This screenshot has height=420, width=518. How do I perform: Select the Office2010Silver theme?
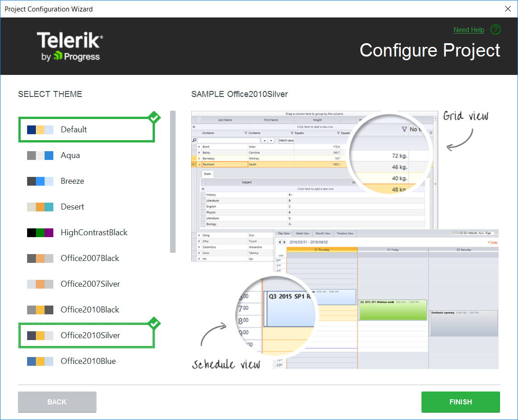tap(86, 335)
